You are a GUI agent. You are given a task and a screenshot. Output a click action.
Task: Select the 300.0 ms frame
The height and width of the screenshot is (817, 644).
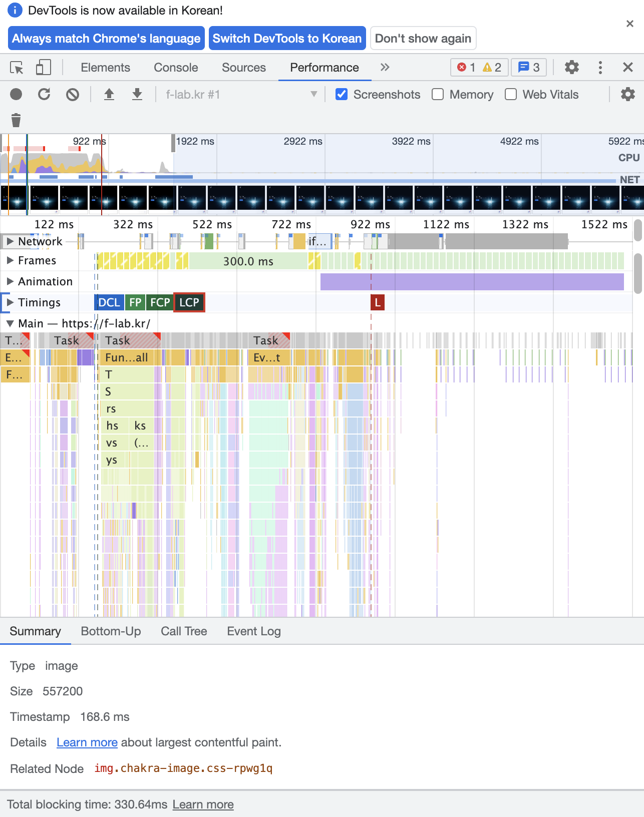point(248,261)
